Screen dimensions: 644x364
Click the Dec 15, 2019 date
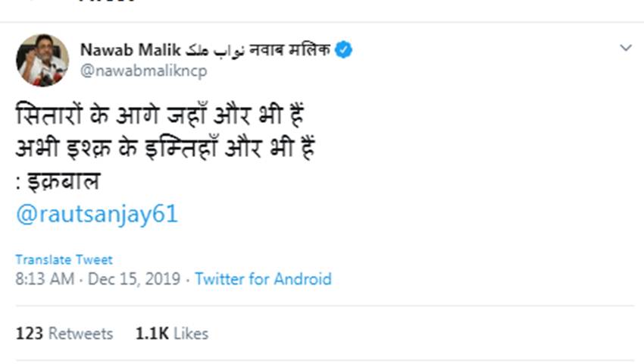point(134,279)
